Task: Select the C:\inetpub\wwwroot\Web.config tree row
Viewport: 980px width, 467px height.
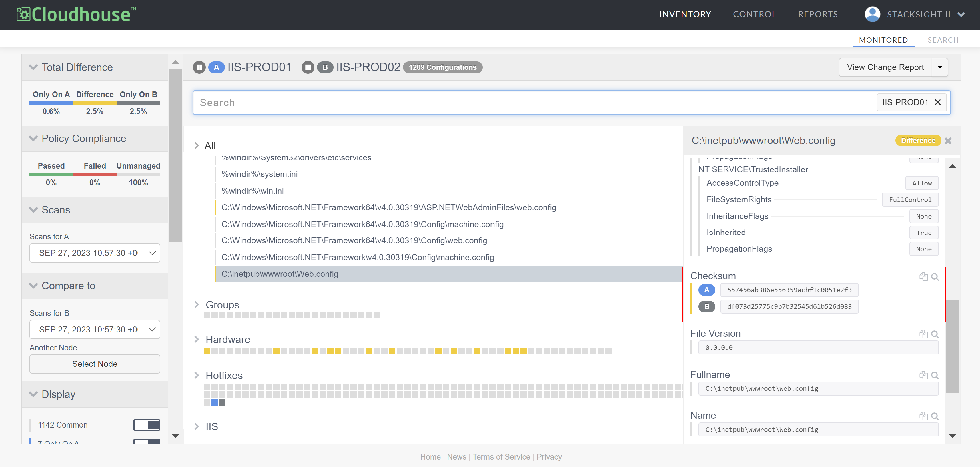Action: tap(448, 274)
